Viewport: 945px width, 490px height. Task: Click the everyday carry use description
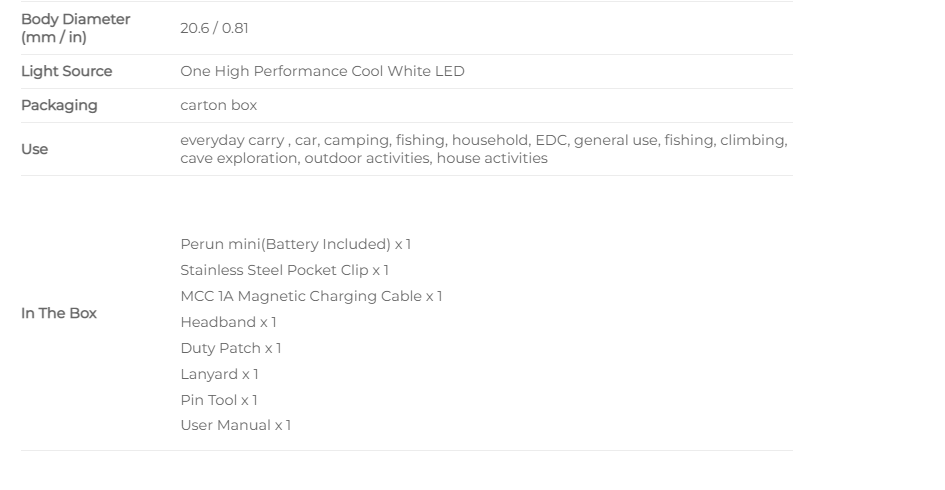click(484, 149)
